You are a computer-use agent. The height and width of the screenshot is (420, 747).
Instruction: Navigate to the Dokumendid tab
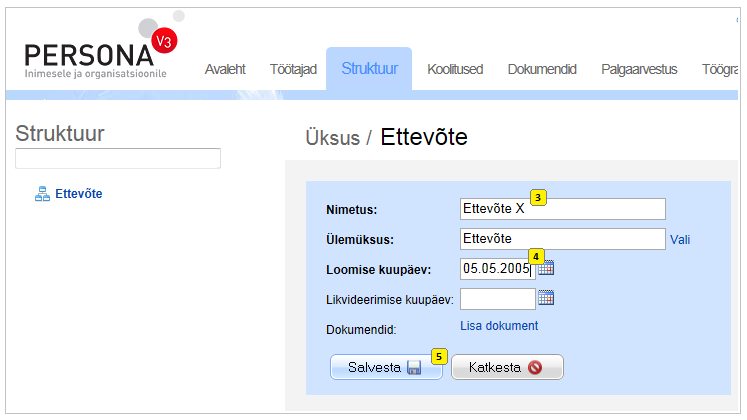542,69
